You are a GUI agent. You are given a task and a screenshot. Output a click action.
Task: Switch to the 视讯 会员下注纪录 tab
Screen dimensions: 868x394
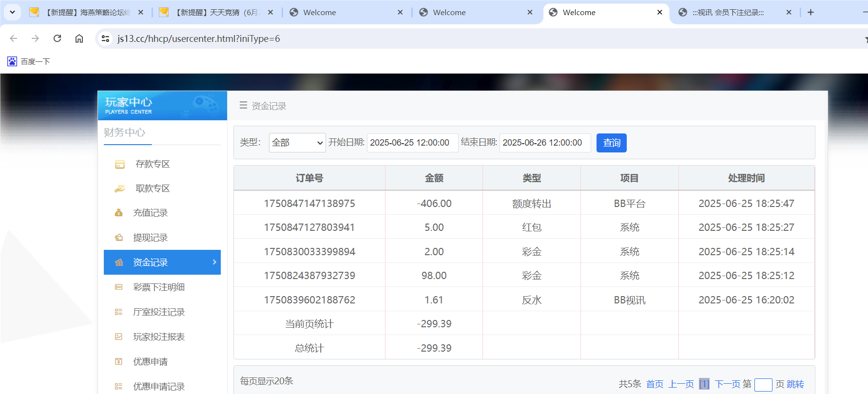[728, 13]
